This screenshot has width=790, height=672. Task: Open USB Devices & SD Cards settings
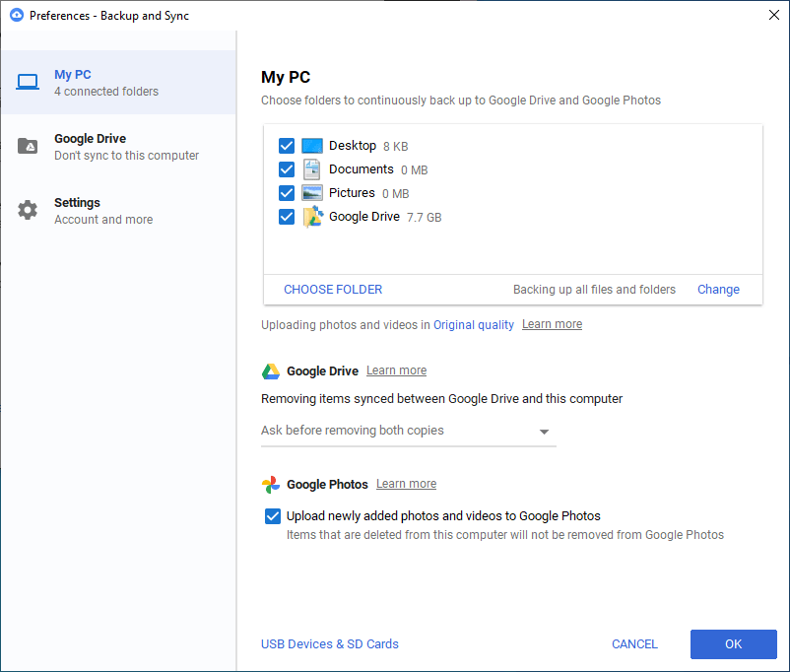329,643
